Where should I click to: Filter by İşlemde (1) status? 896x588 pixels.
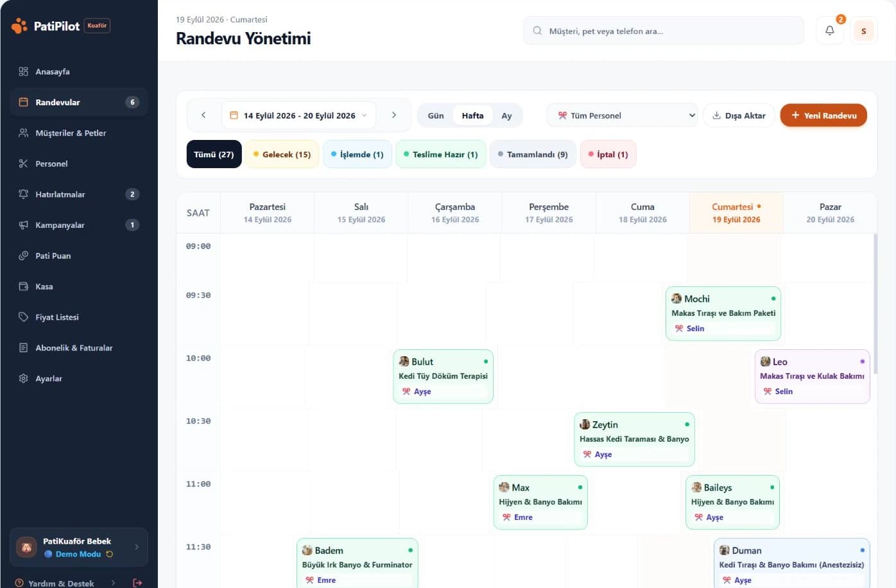(x=357, y=154)
